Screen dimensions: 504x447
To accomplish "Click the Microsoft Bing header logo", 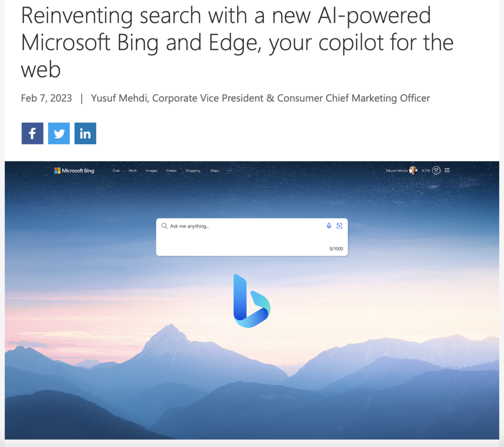I will click(x=74, y=171).
